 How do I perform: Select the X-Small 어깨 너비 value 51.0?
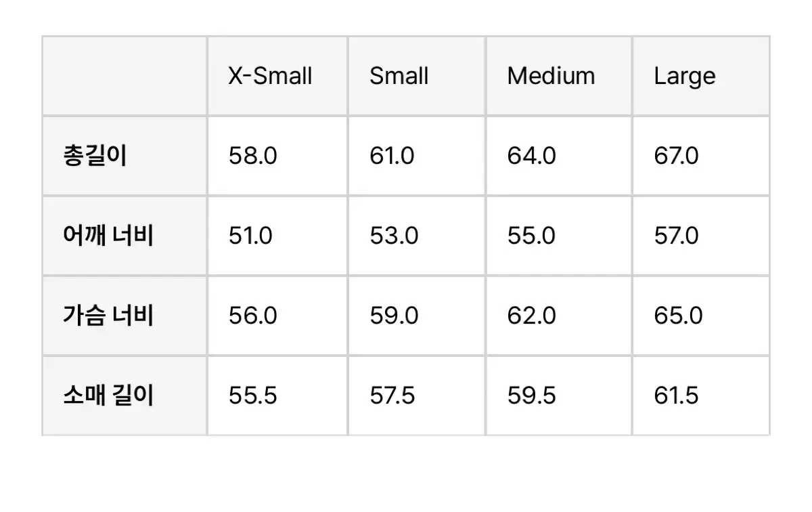[250, 236]
